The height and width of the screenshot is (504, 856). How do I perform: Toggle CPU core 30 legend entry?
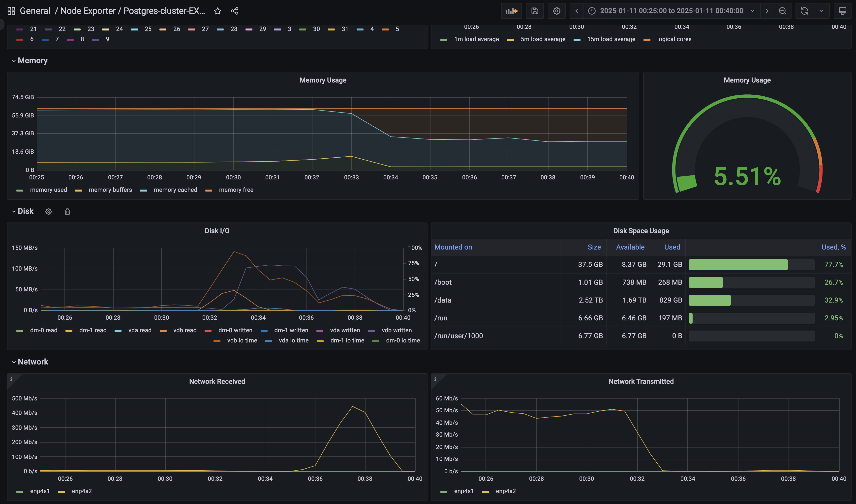(x=316, y=29)
